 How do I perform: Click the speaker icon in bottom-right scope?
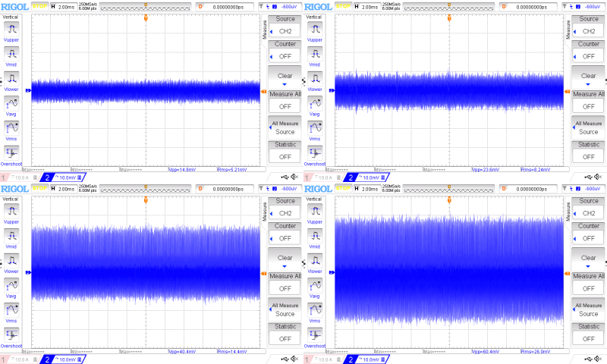pyautogui.click(x=599, y=359)
